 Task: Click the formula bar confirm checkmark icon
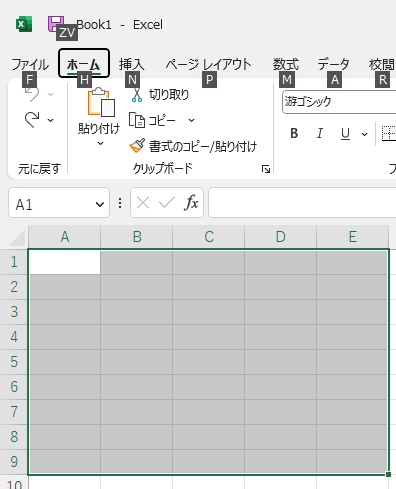point(167,202)
